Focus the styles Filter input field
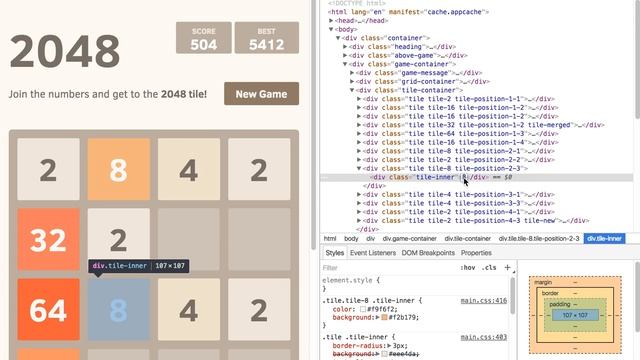Viewport: 640px width, 360px height. click(x=388, y=268)
